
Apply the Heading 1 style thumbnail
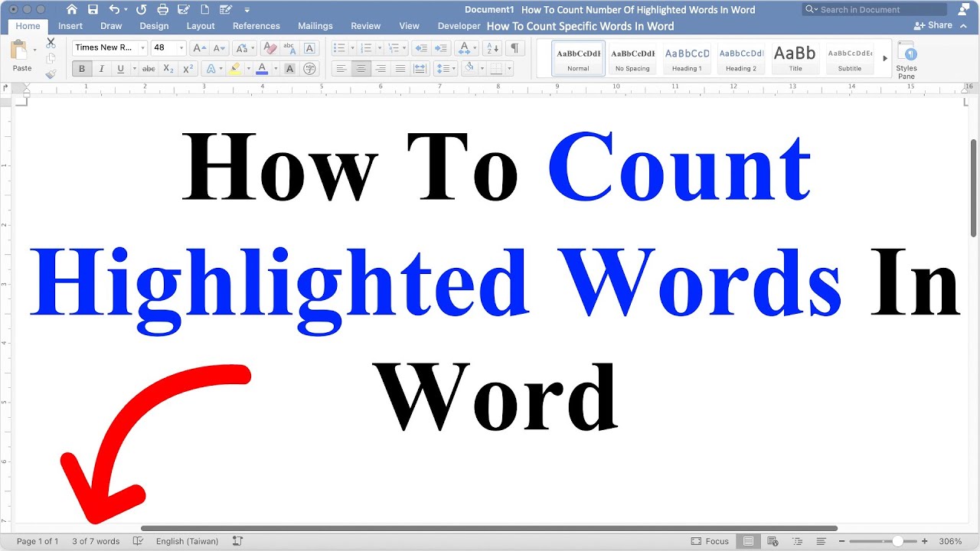687,59
